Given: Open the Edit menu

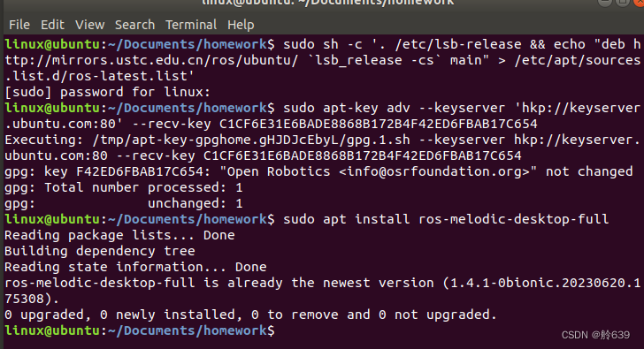Looking at the screenshot, I should pos(52,25).
